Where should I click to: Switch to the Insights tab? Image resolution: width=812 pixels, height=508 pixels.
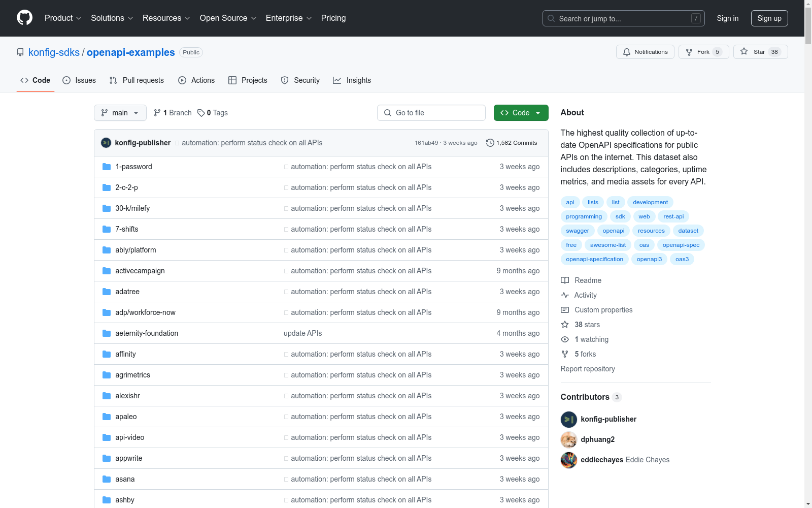tap(352, 80)
